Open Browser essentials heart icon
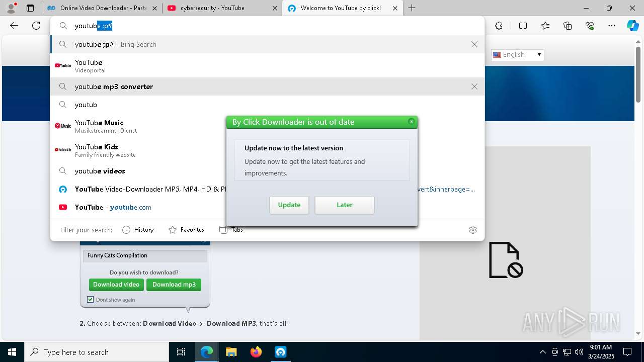 [590, 26]
